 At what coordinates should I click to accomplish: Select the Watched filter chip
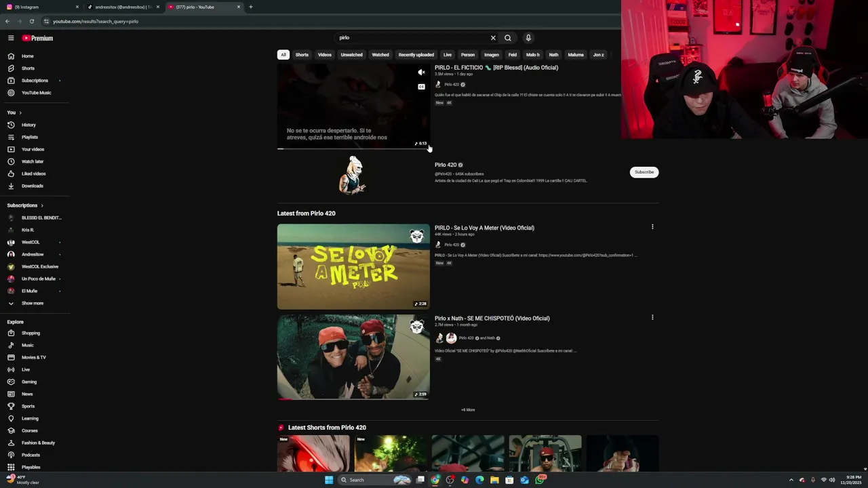coord(380,55)
